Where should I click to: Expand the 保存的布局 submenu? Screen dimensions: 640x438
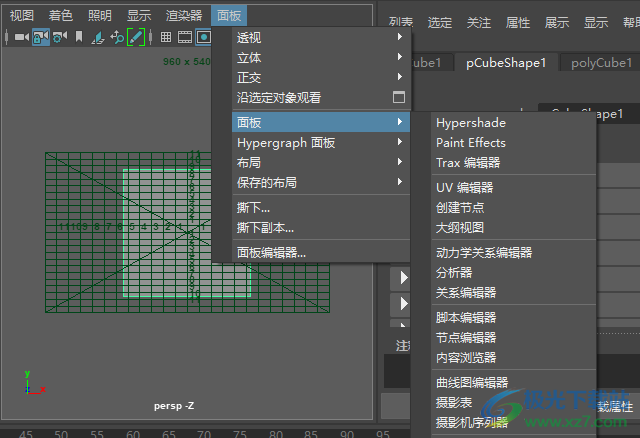(321, 182)
